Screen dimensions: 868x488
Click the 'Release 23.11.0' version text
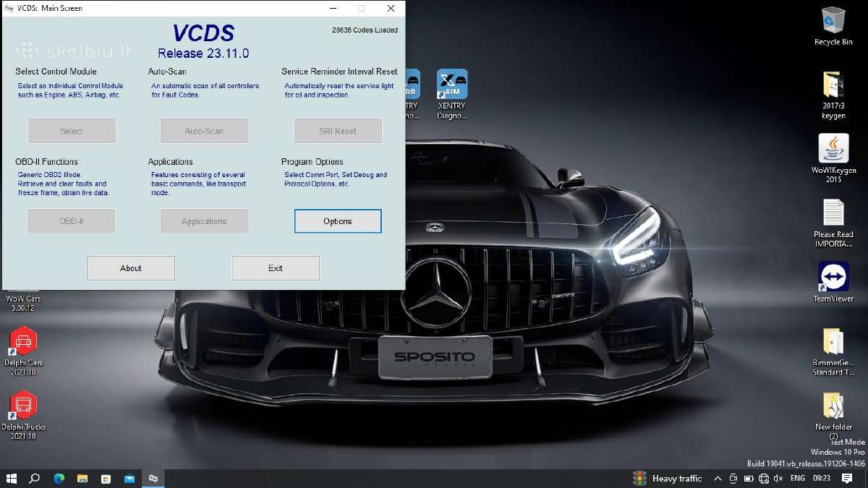203,53
